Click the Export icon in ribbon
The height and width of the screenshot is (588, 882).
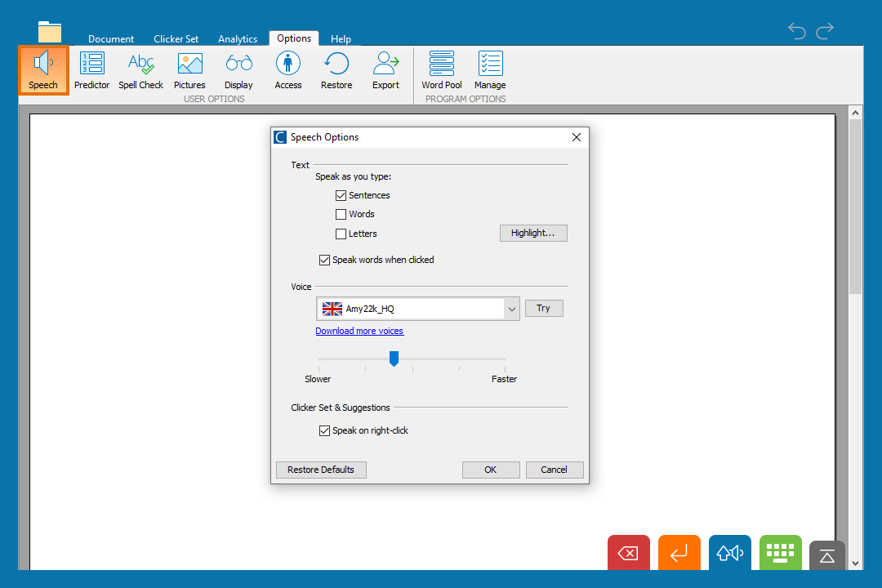coord(385,70)
